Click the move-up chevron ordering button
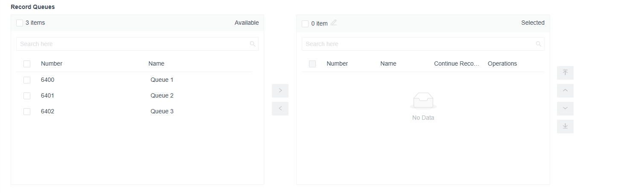 565,91
